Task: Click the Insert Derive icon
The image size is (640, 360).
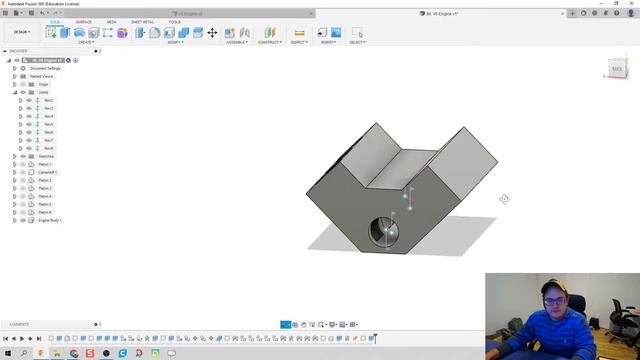Action: [x=322, y=32]
